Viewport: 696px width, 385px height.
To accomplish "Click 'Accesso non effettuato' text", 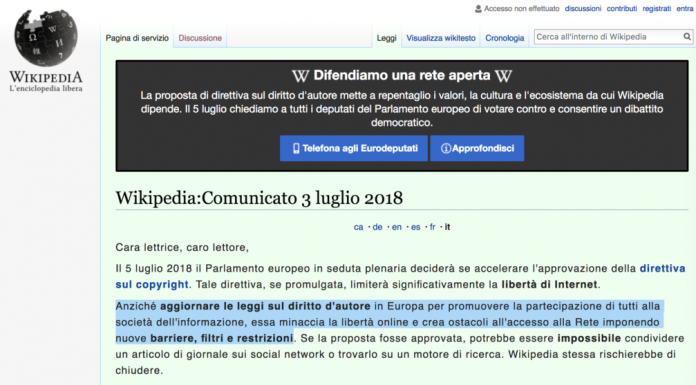I will 522,8.
